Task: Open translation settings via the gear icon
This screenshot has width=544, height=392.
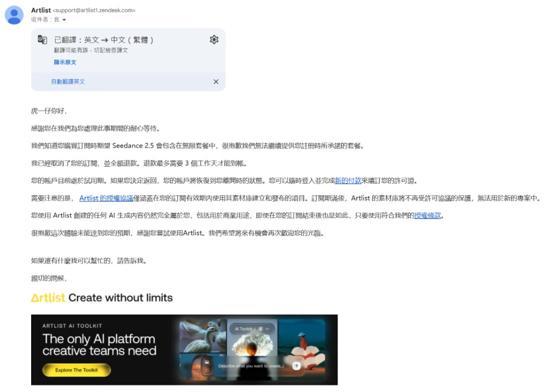Action: click(x=214, y=40)
